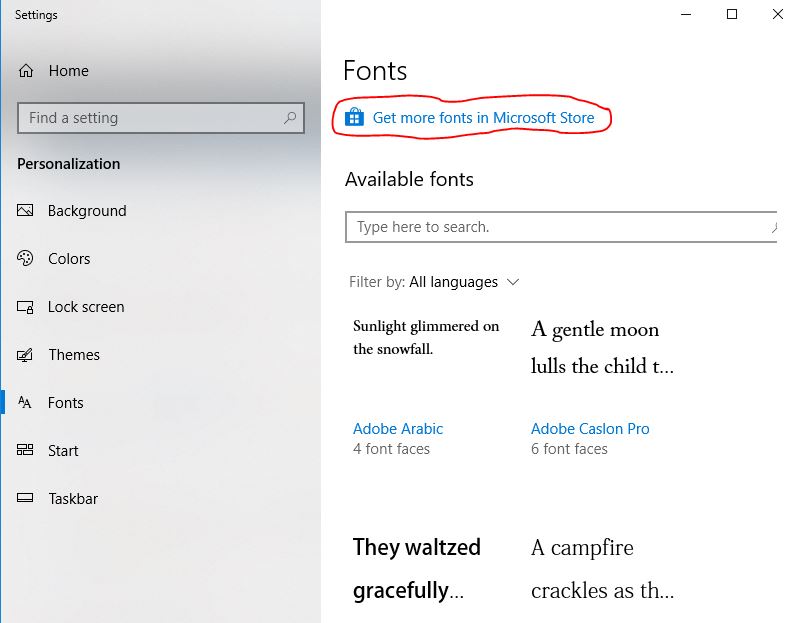This screenshot has height=623, width=793.
Task: Select the 'A campfire crackles' font preview
Action: pos(602,568)
